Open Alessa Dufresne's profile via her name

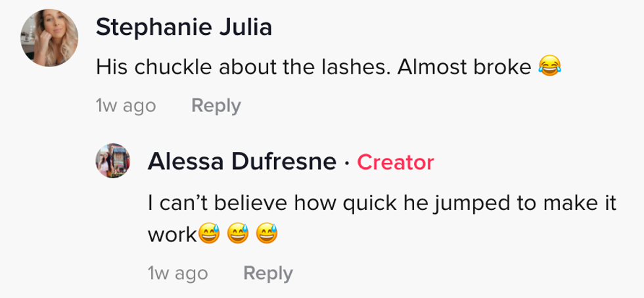coord(242,161)
